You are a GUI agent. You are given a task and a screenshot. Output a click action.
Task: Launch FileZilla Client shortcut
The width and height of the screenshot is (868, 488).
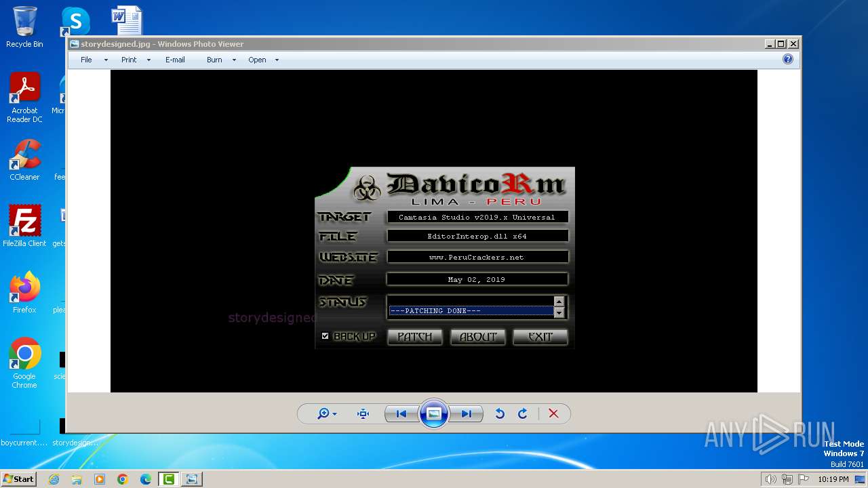pos(24,226)
